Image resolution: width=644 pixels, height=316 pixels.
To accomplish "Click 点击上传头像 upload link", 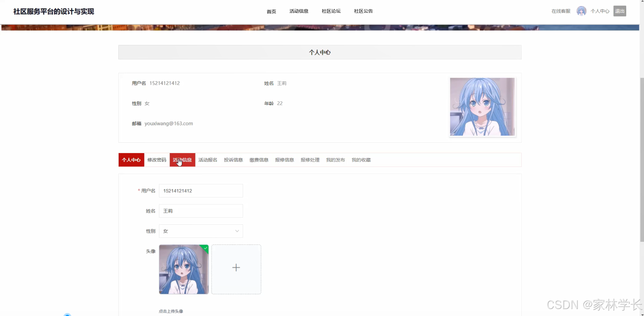I will coord(171,311).
